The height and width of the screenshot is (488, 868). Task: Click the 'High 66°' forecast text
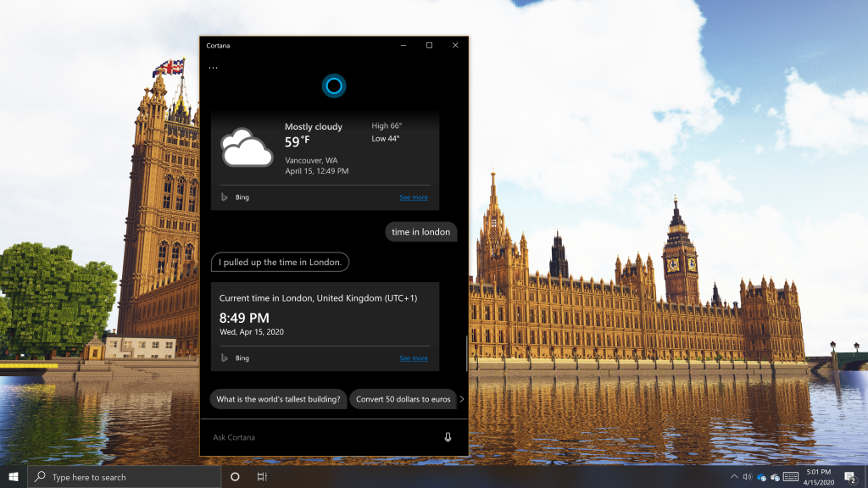[387, 126]
